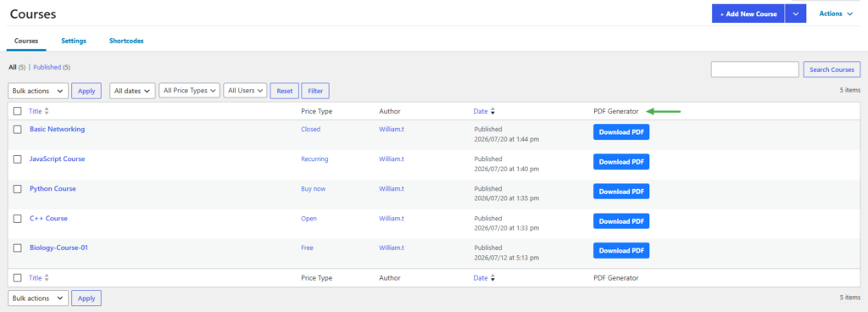Click the '2026/07/12 at 5:13 pm' date text
This screenshot has width=868, height=312.
507,259
